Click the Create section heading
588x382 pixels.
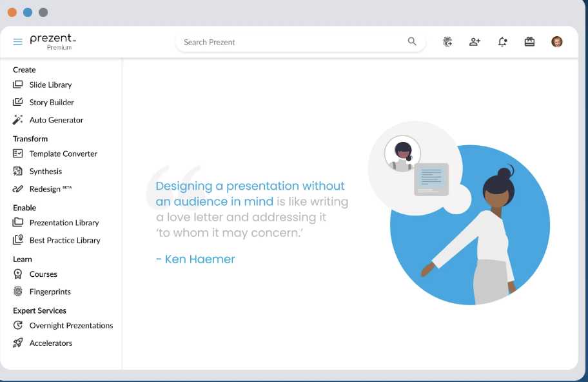(x=24, y=70)
